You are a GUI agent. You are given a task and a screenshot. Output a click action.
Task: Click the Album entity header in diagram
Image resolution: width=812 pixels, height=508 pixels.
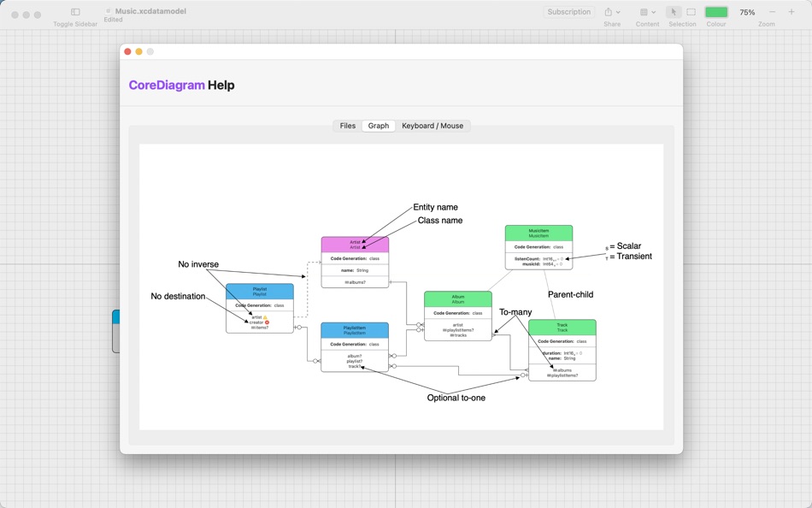458,299
